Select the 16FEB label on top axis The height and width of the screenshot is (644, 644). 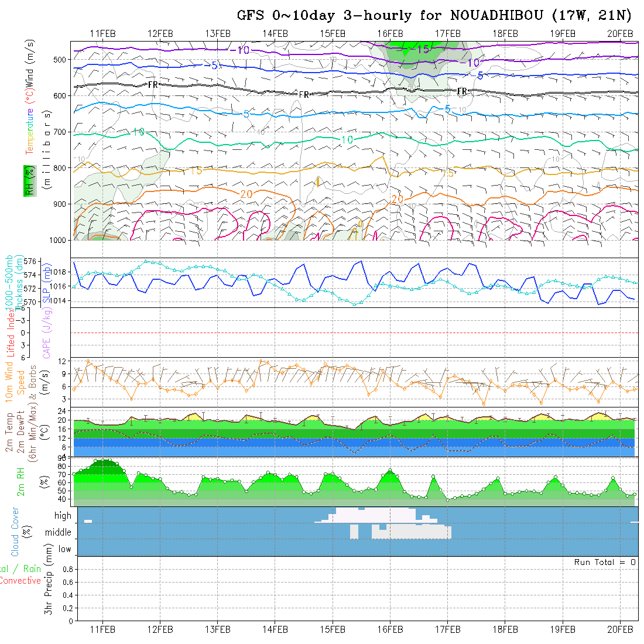390,33
